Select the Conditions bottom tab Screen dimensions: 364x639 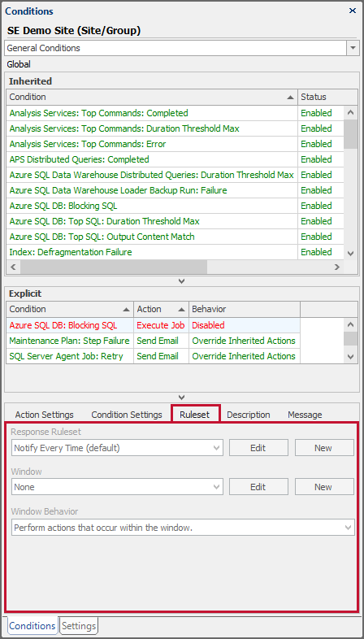[x=32, y=626]
